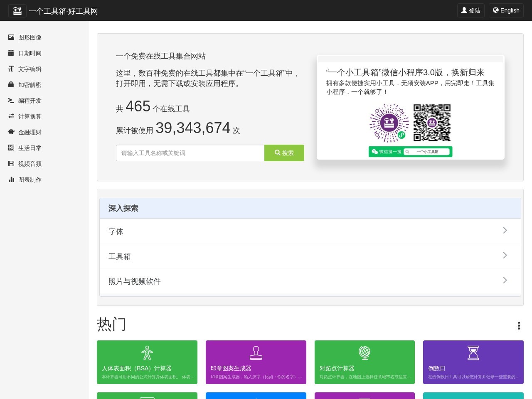Click the film icon beside 视频音频
This screenshot has height=399, width=532.
pyautogui.click(x=11, y=163)
